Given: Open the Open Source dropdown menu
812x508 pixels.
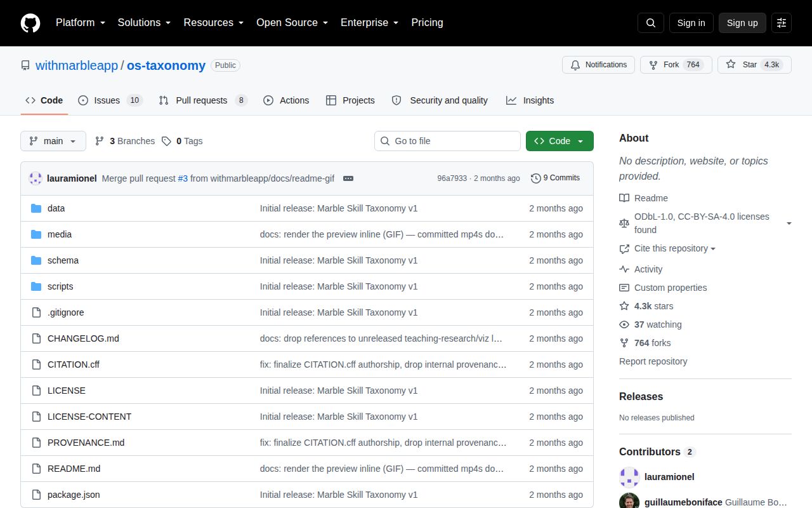Looking at the screenshot, I should 292,23.
